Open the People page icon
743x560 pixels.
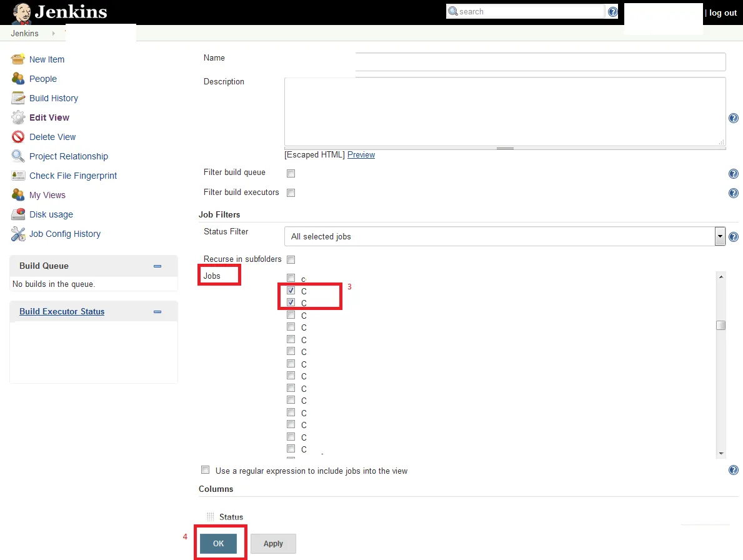click(x=18, y=79)
